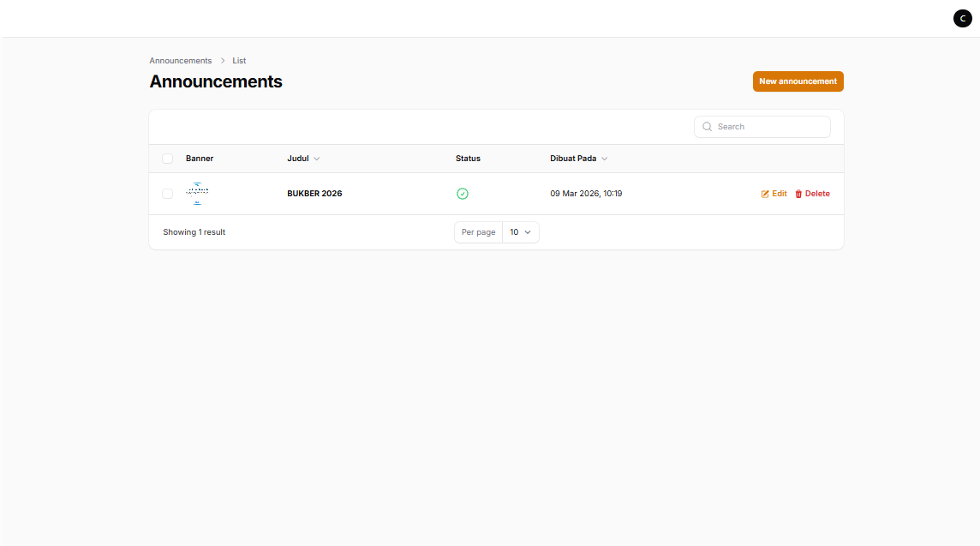Open the Per page dropdown showing 10
The height and width of the screenshot is (546, 980).
pos(521,232)
